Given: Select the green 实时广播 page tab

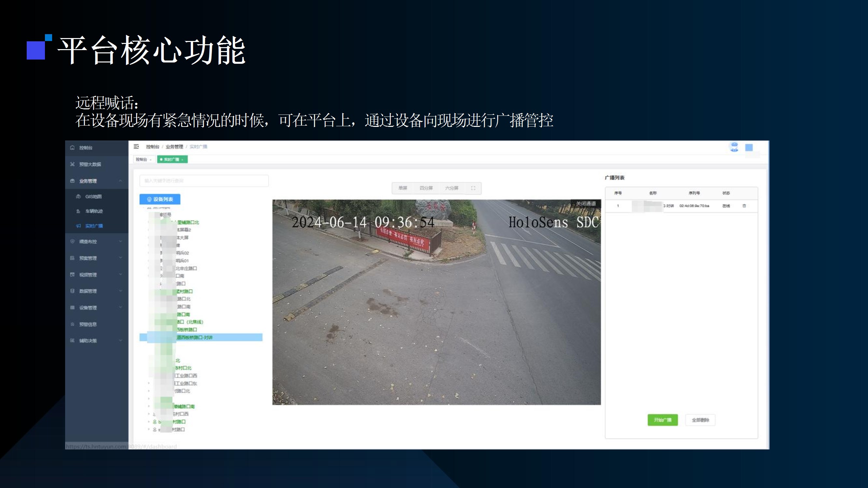Looking at the screenshot, I should pos(172,159).
